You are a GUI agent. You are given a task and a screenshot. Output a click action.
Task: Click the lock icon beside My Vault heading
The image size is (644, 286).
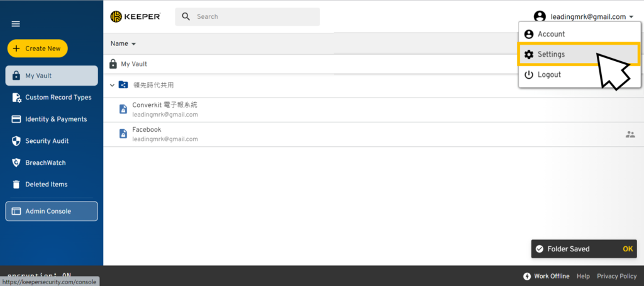[x=113, y=64]
